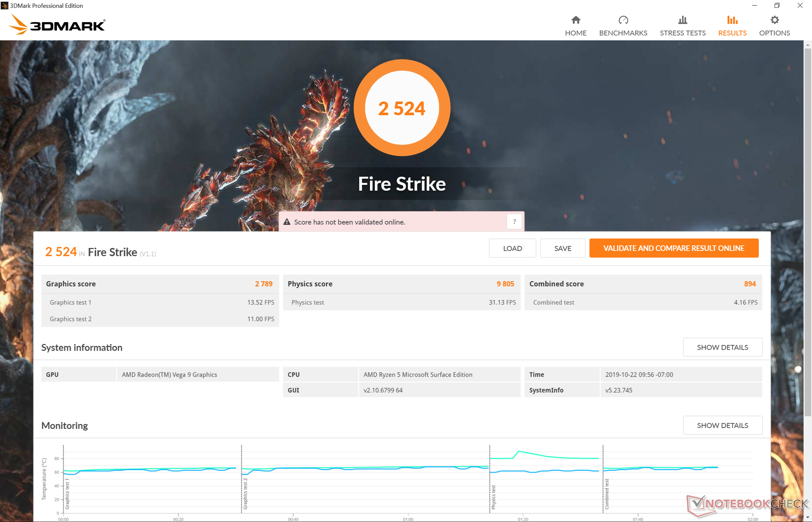Click Validate and Compare Result Online
812x522 pixels.
pos(674,248)
